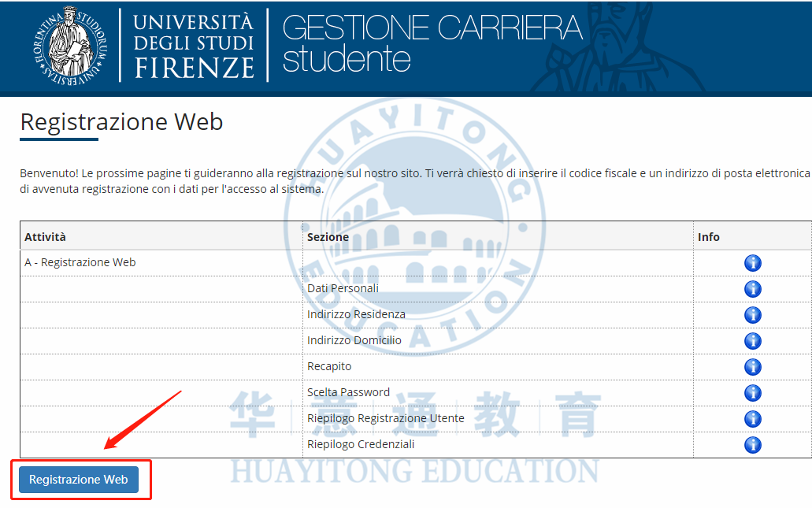Click info icon for Riepilogo Registrazione Utente
Screen dimensions: 812x508
coord(752,418)
